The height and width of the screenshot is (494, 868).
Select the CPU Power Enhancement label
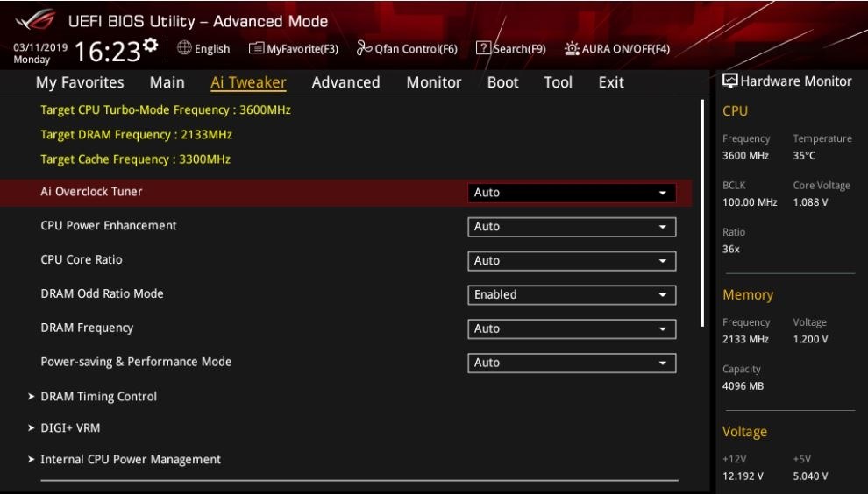[109, 226]
